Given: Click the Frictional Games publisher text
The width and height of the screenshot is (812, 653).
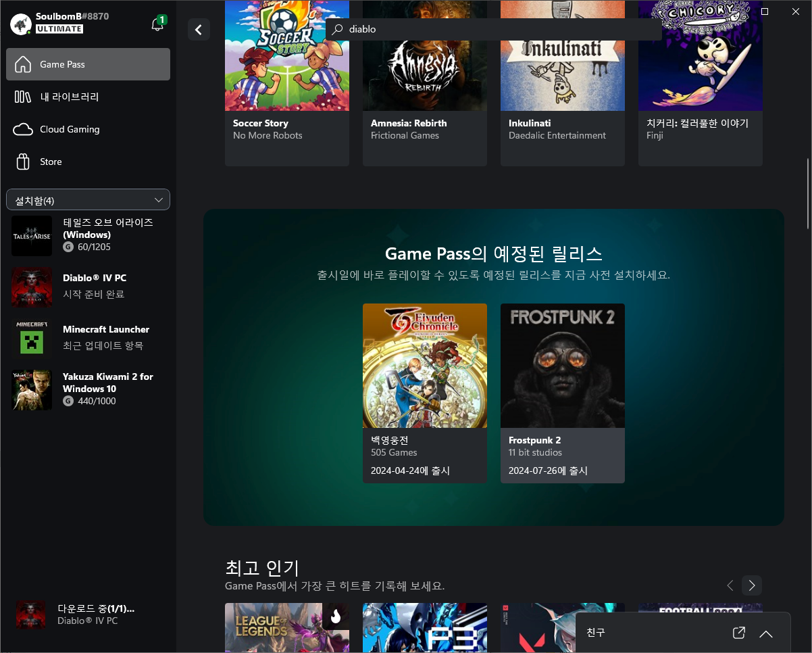Looking at the screenshot, I should tap(405, 135).
